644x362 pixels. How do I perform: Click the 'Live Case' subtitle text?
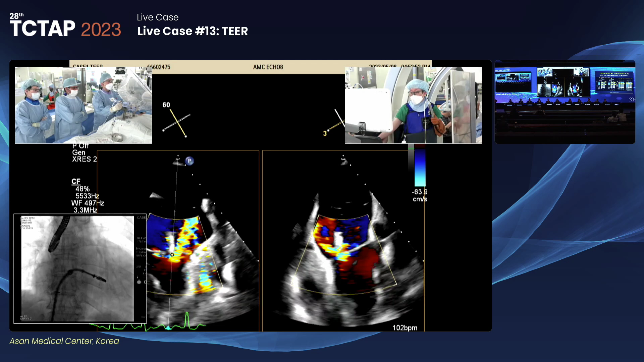tap(158, 17)
